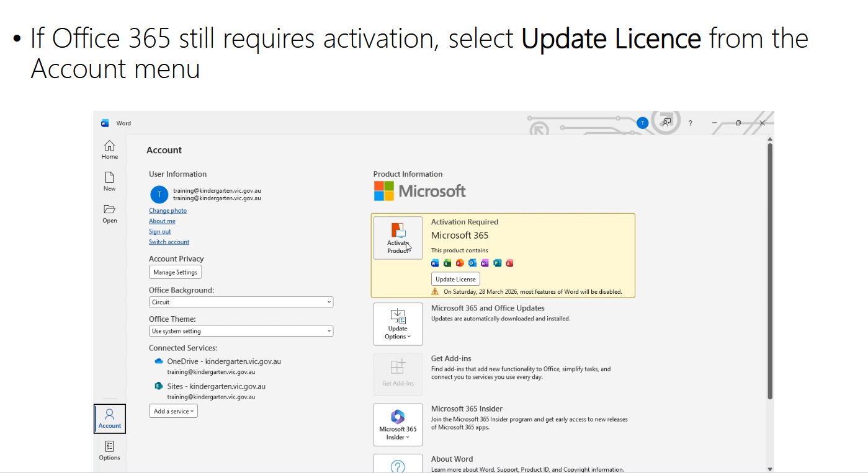Click the 'Microsoft 365 Insider' heading text
Image resolution: width=868 pixels, height=473 pixels.
[x=467, y=409]
